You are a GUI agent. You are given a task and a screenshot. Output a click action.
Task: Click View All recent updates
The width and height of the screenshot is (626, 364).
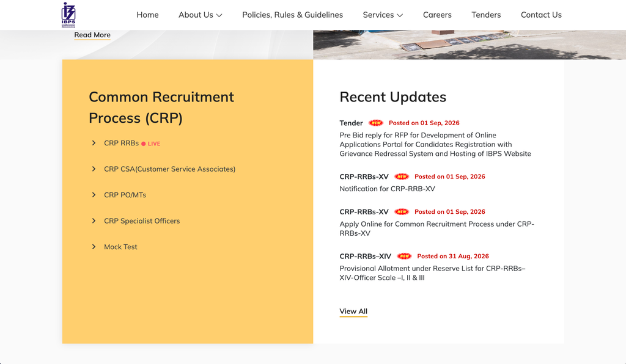click(353, 311)
